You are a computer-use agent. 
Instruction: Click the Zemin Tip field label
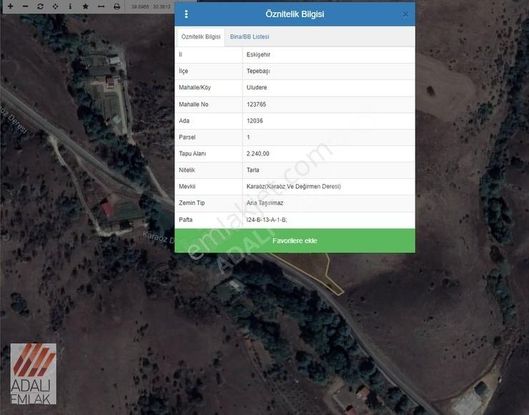click(x=192, y=203)
